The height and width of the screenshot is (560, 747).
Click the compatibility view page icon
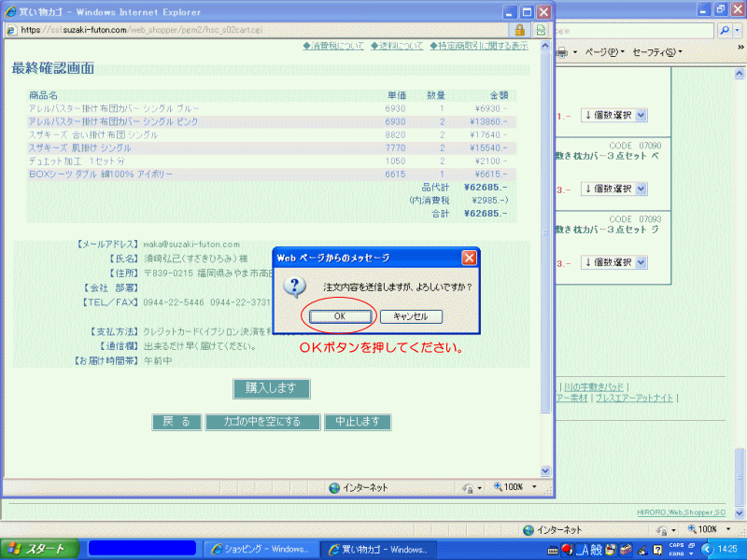pyautogui.click(x=540, y=30)
